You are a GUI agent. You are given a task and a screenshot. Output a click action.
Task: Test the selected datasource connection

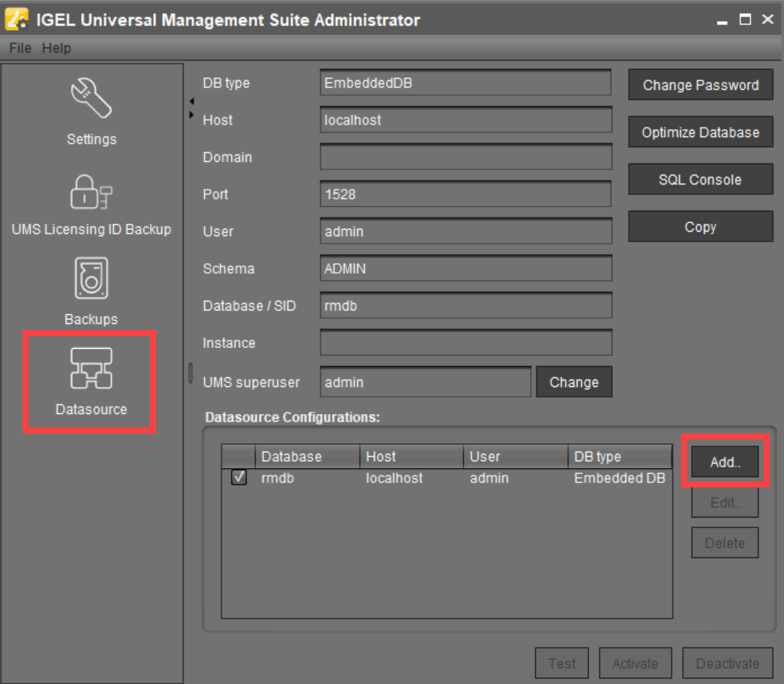click(561, 663)
